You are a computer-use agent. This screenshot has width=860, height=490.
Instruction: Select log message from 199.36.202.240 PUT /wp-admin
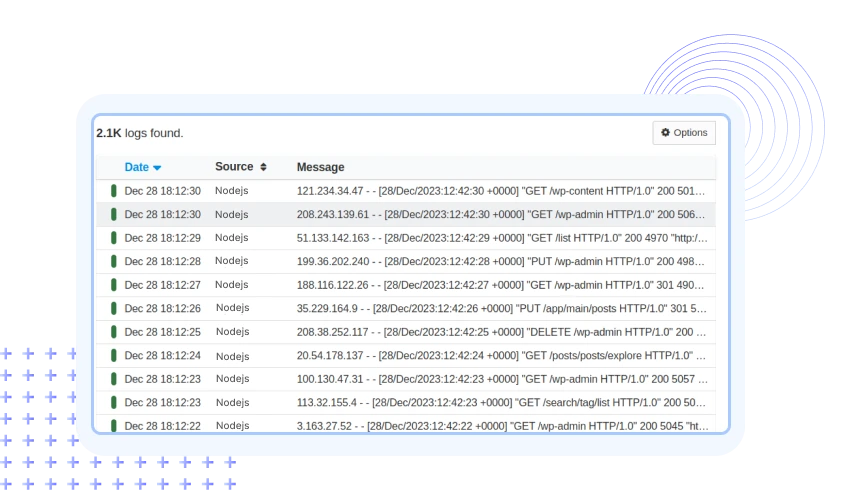pos(501,261)
